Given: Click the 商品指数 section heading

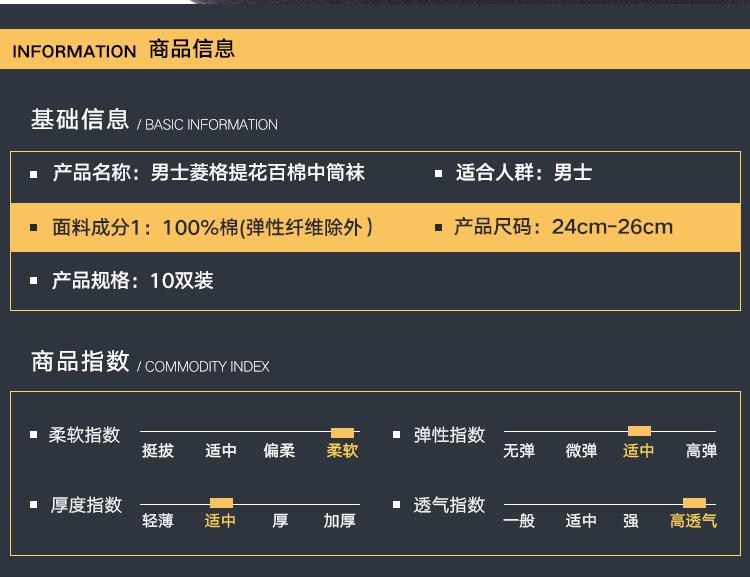Looking at the screenshot, I should click(80, 362).
